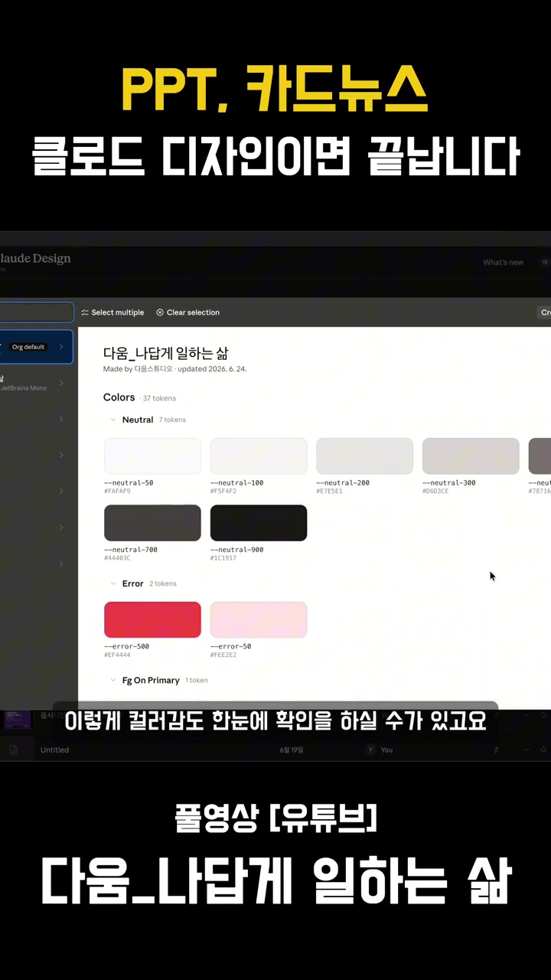Screen dimensions: 551x980
Task: Select the --neutral-100 color swatch
Action: tap(259, 456)
